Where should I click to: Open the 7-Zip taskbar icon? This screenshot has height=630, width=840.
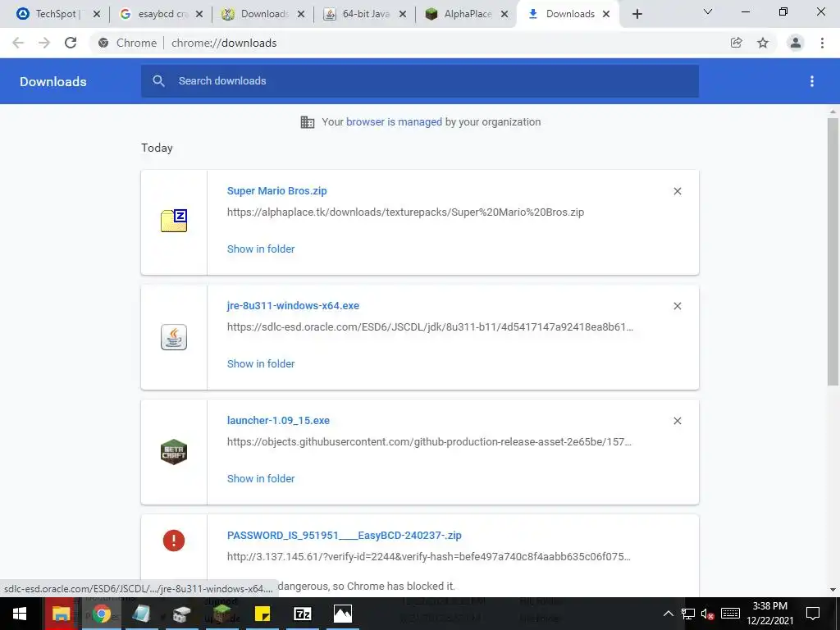303,614
